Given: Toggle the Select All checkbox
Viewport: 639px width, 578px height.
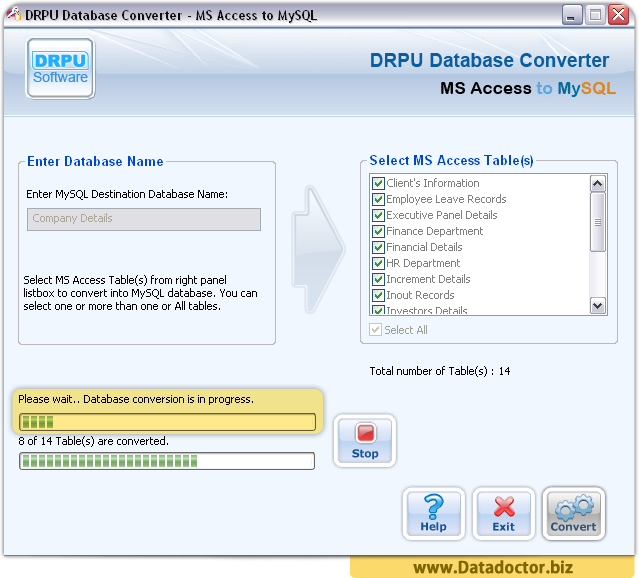Looking at the screenshot, I should pos(375,330).
